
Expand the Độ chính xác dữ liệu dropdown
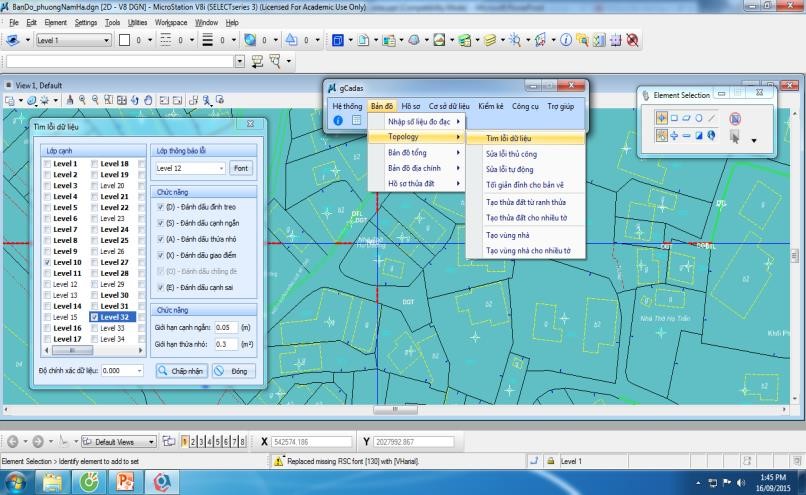tap(139, 370)
